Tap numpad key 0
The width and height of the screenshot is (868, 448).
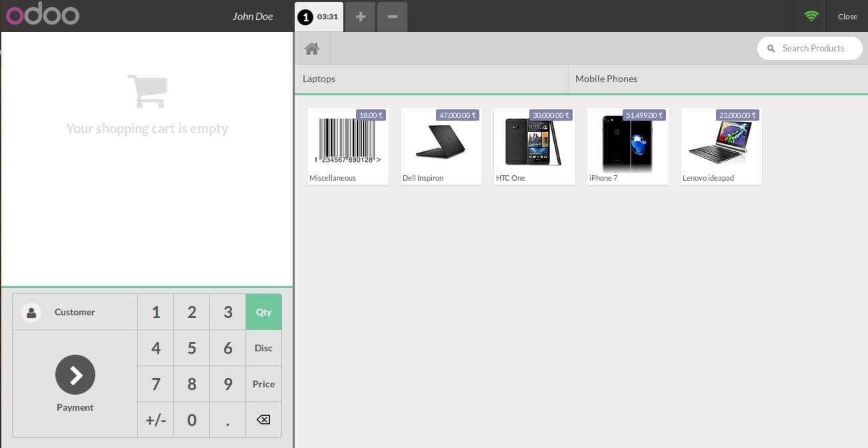191,420
